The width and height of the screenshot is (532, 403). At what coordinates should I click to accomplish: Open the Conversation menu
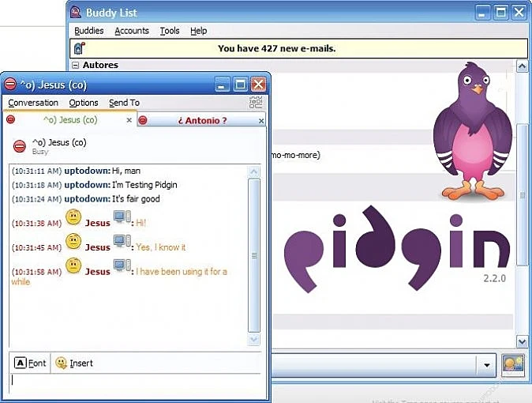click(33, 103)
